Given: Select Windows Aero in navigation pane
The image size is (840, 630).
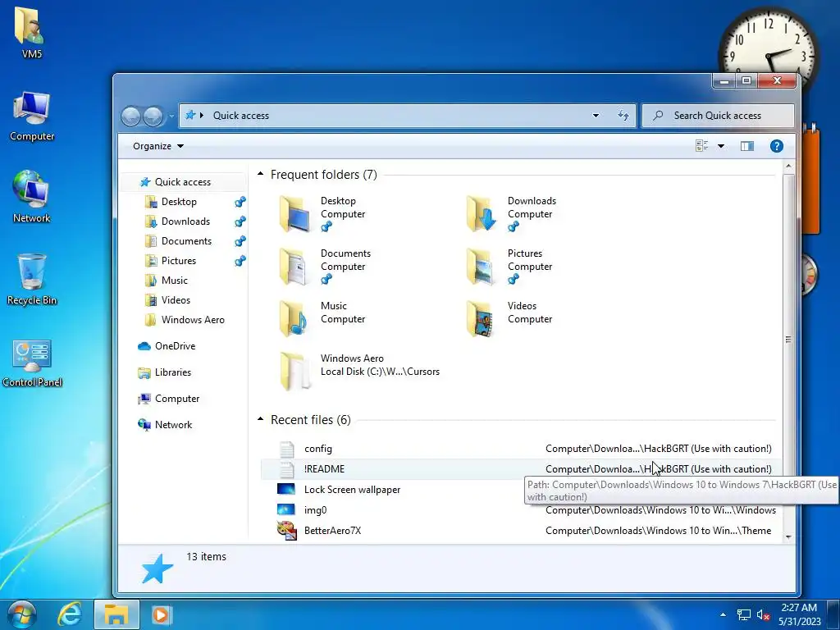Looking at the screenshot, I should coord(192,320).
